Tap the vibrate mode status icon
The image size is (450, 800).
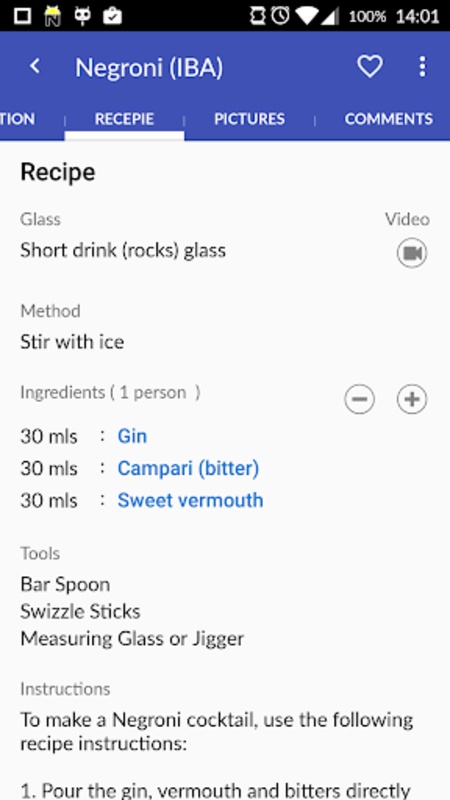[258, 16]
